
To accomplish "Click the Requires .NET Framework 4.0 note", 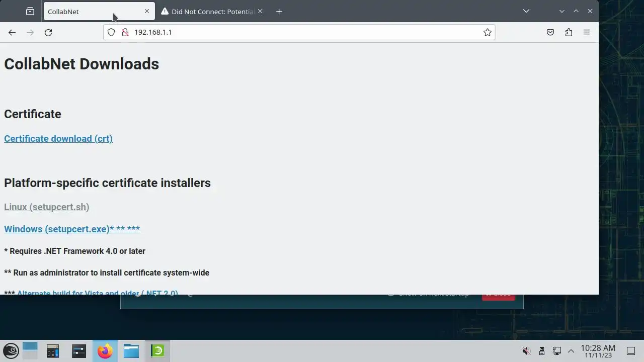I will pos(74,251).
